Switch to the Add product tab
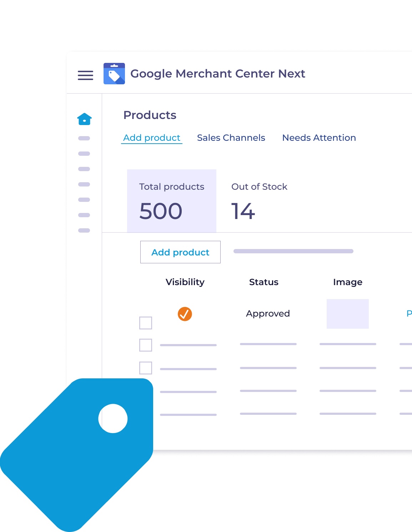This screenshot has height=532, width=412. [152, 138]
